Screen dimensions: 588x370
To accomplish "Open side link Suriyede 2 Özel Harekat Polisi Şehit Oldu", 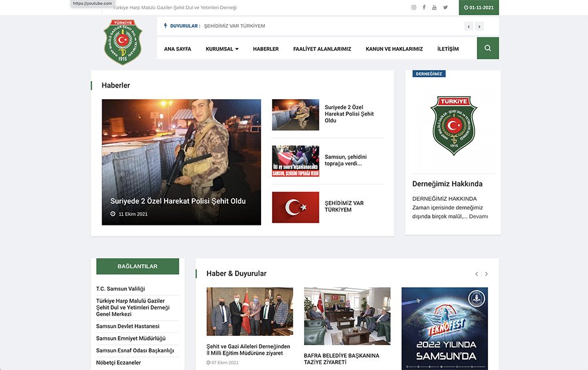I will pos(349,114).
